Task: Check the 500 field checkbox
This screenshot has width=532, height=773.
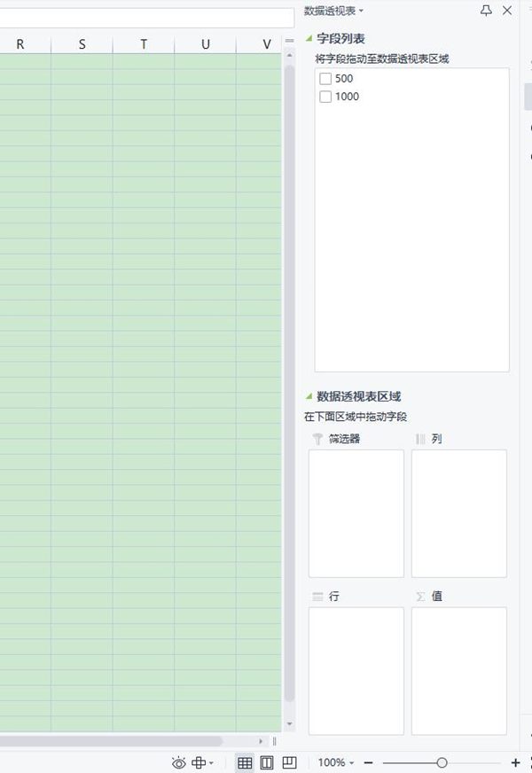Action: click(x=325, y=79)
